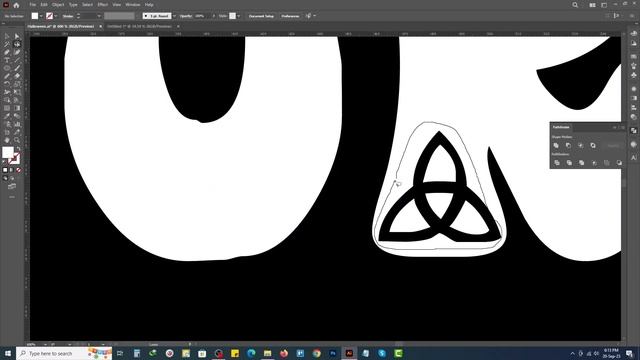This screenshot has height=360, width=640.
Task: Click the Stroke label link
Action: point(68,16)
